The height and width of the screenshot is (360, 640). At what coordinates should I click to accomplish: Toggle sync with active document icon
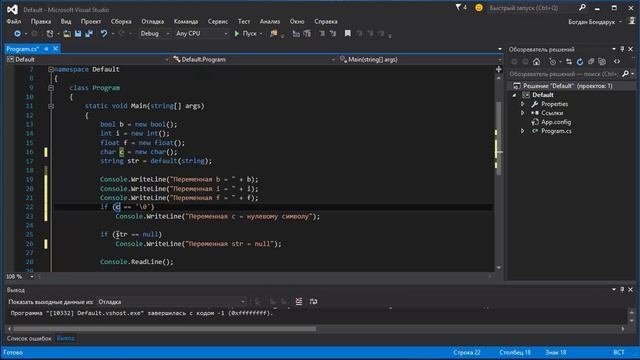coord(569,62)
